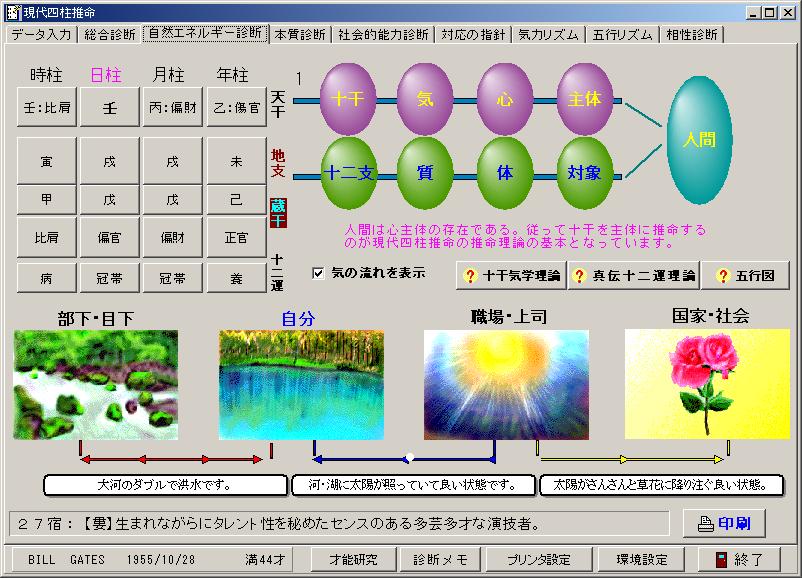This screenshot has height=578, width=802.
Task: Click the 寅 earthly branch cell
Action: point(47,161)
